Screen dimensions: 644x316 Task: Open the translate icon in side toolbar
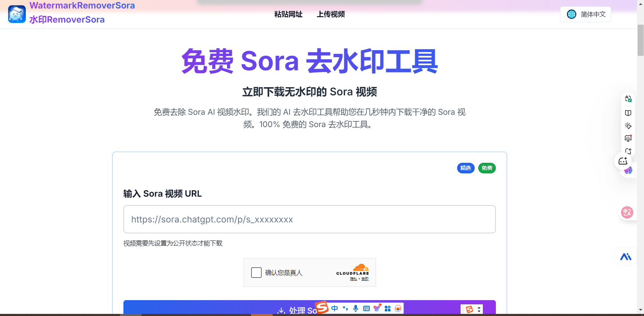pyautogui.click(x=628, y=99)
